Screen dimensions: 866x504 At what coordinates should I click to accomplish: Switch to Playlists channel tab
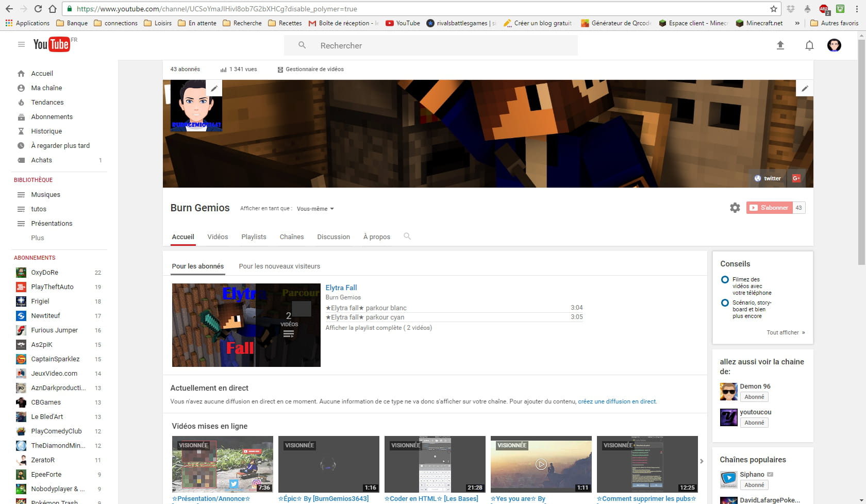coord(254,237)
